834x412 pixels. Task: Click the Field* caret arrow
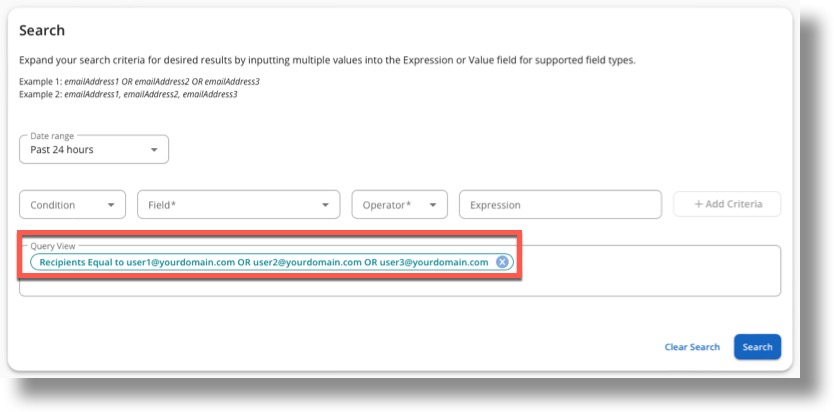pos(324,205)
